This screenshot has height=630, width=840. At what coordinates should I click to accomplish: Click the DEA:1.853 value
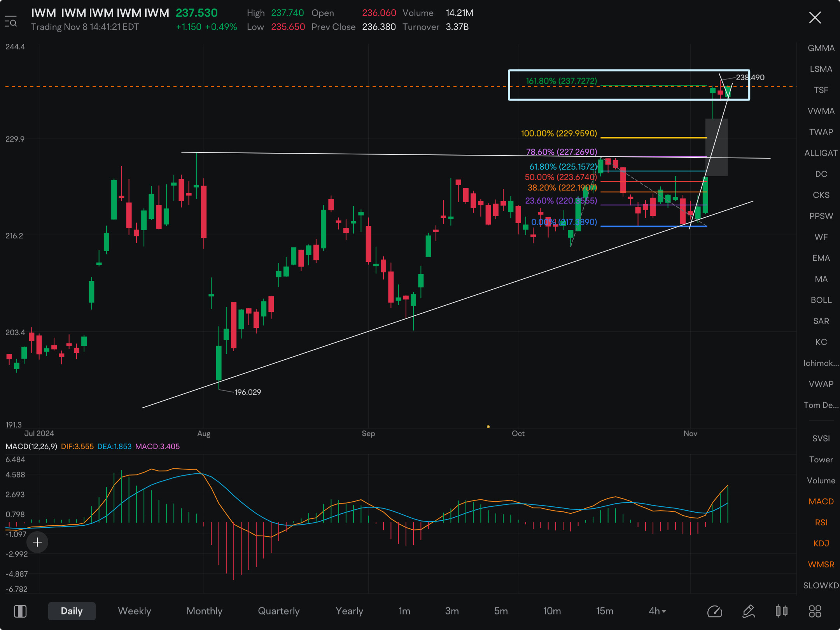114,446
